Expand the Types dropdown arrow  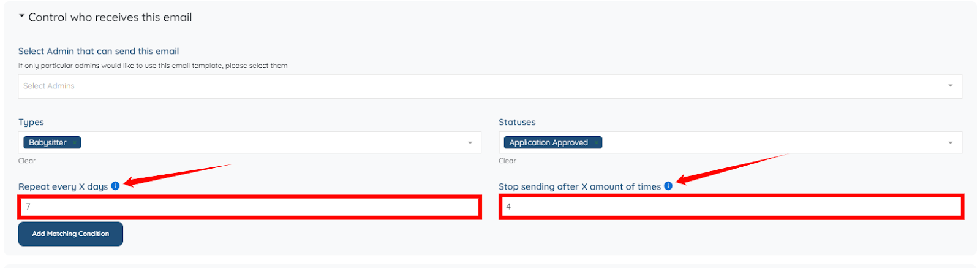pos(470,143)
